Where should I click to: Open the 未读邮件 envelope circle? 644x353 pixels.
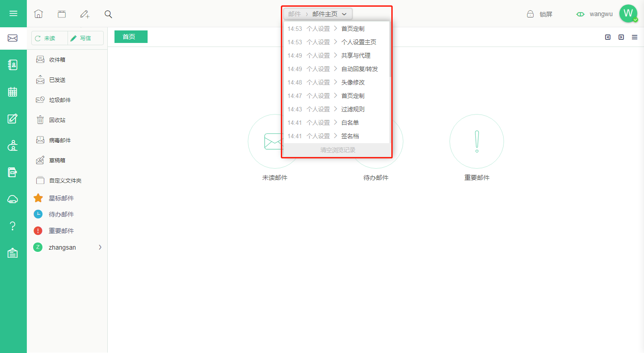click(275, 141)
